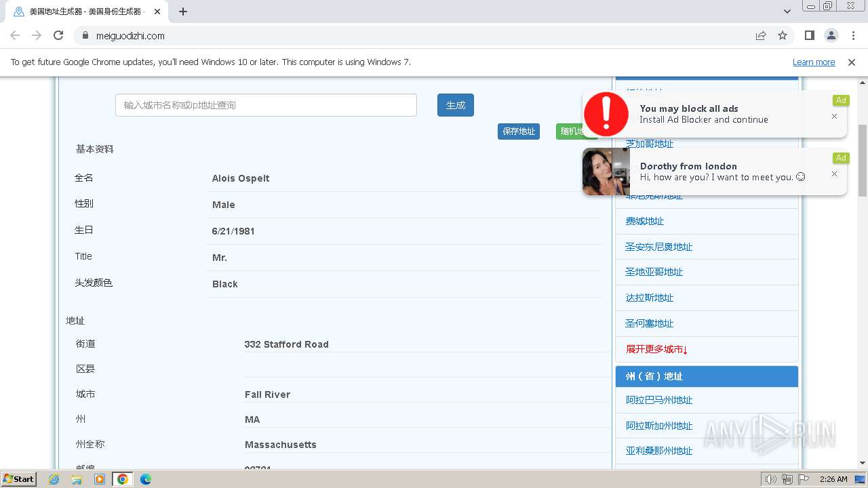This screenshot has width=868, height=488.
Task: Select the birthday value 6/21/1981
Action: [233, 231]
